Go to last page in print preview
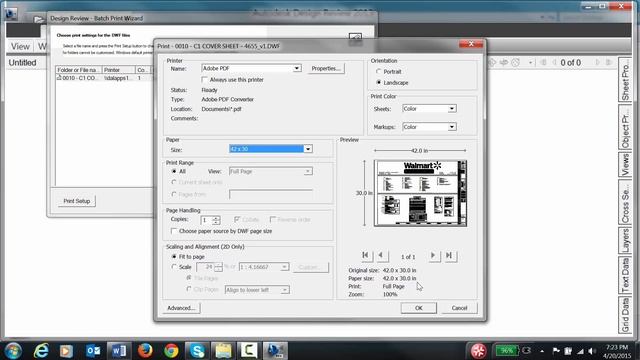The image size is (640, 360). [450, 256]
